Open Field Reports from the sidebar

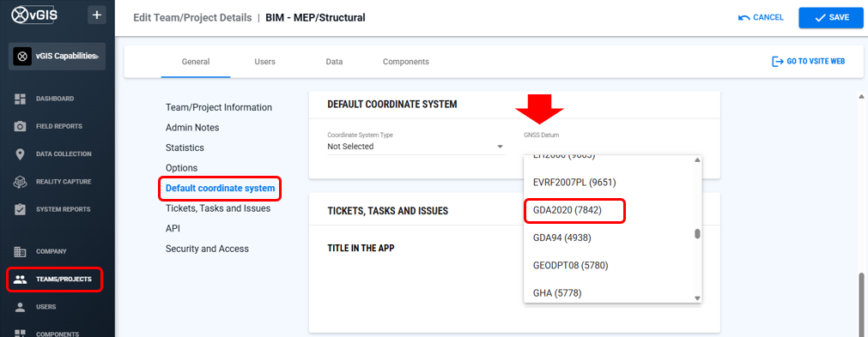59,127
